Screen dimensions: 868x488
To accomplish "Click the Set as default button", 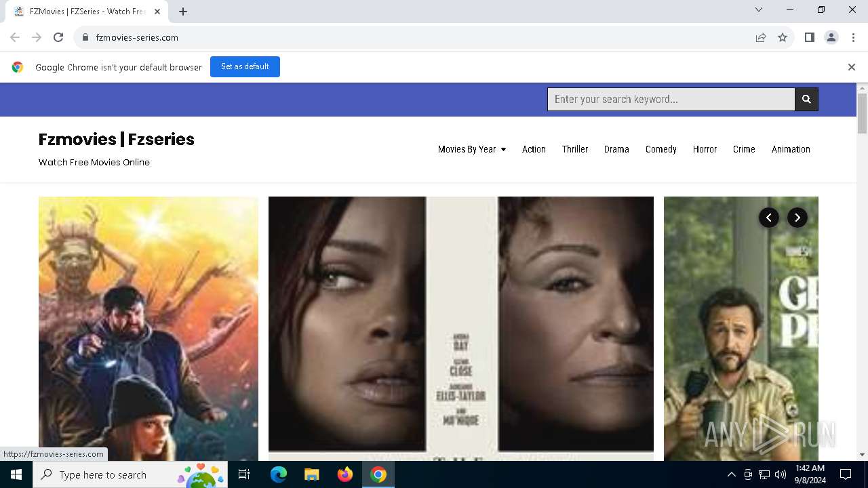I will pos(245,66).
